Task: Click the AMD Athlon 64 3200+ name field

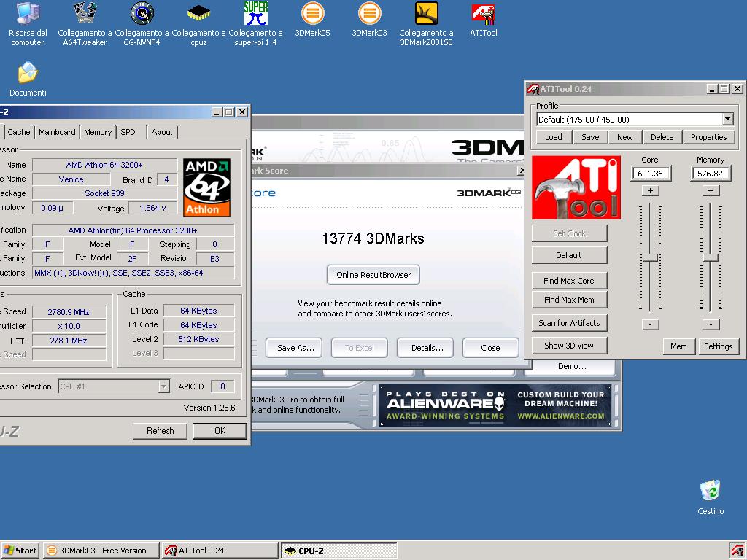Action: point(104,165)
